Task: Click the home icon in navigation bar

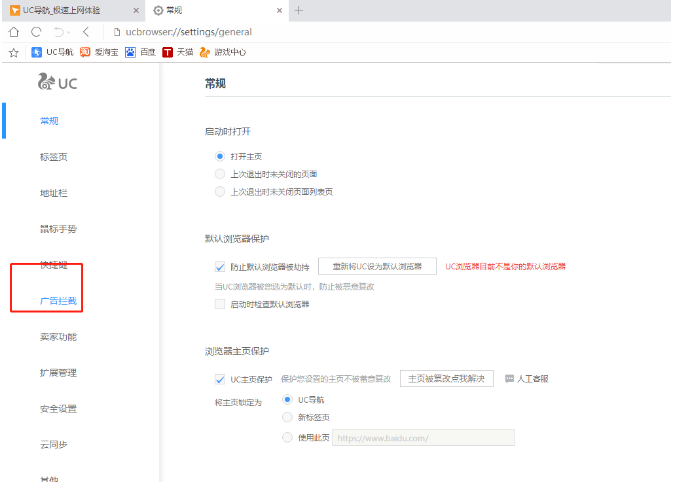Action: click(x=14, y=31)
